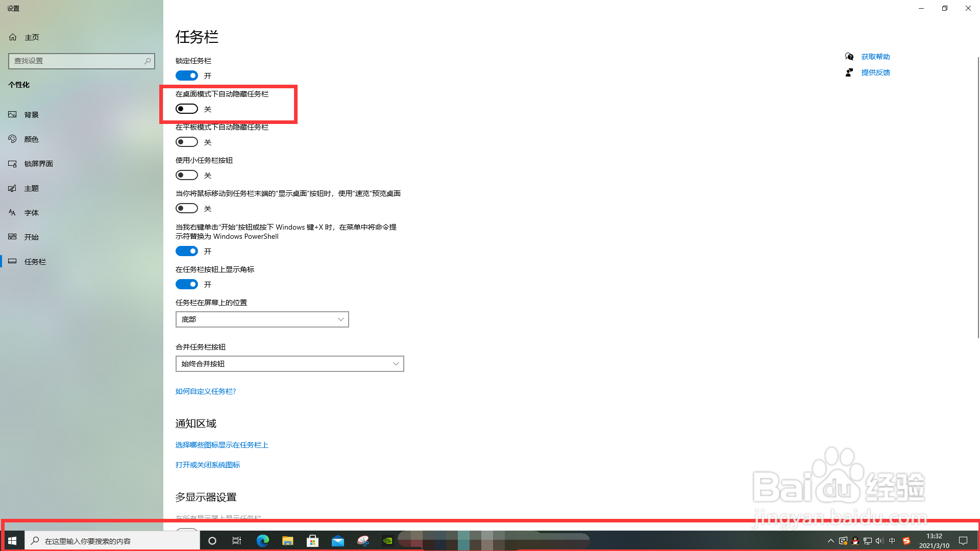Open File Explorer from the taskbar
This screenshot has height=551, width=980.
pos(288,541)
